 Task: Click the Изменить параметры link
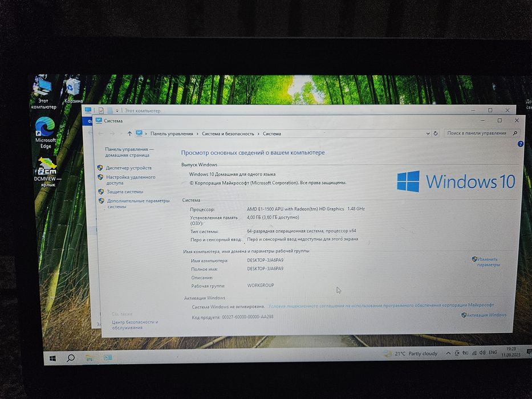[x=488, y=262]
